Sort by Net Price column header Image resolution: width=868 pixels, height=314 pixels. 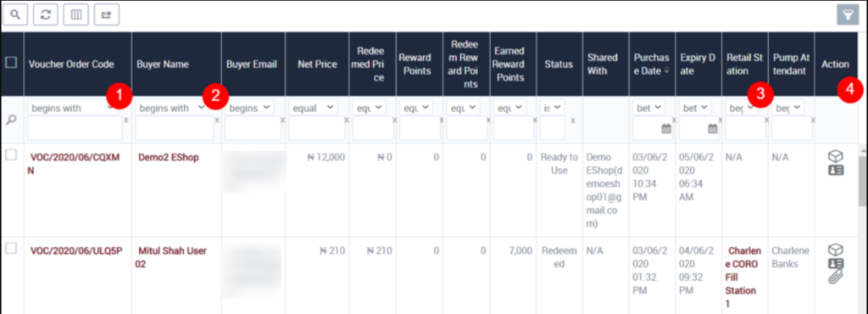[x=317, y=64]
